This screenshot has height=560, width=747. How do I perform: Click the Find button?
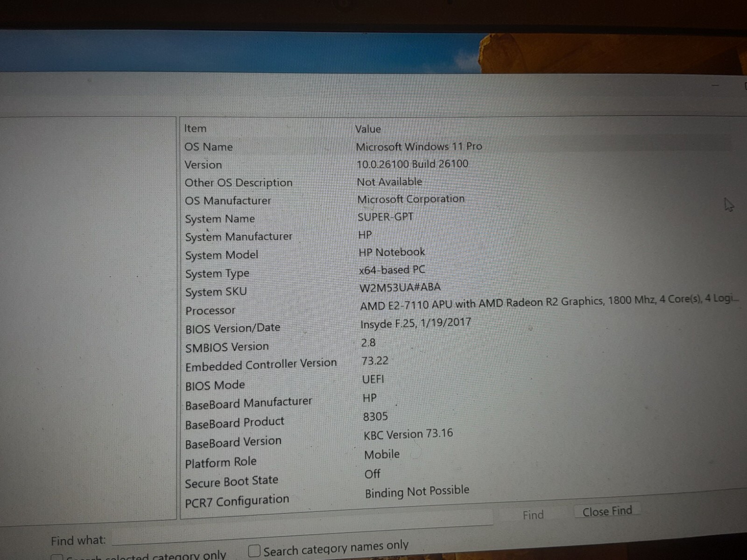tap(533, 515)
